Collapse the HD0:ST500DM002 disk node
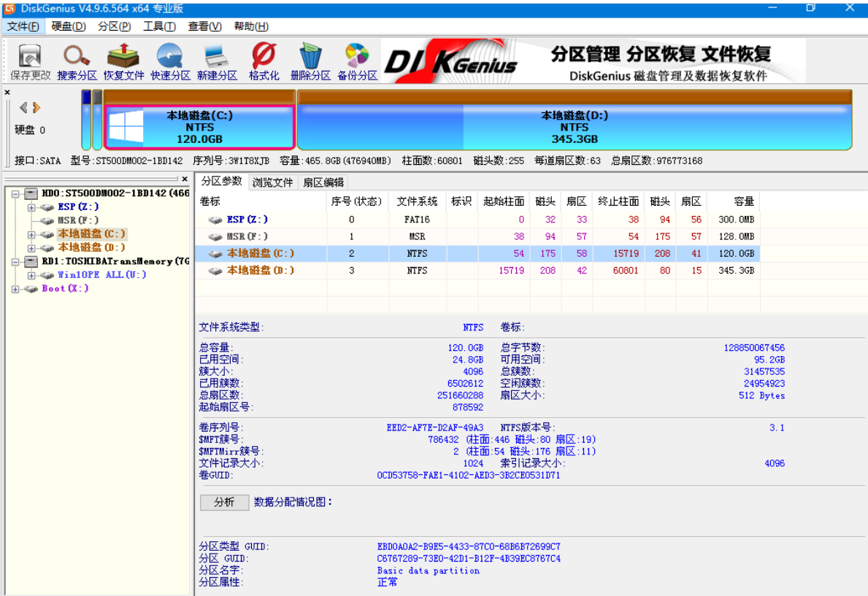The image size is (868, 596). coord(16,193)
